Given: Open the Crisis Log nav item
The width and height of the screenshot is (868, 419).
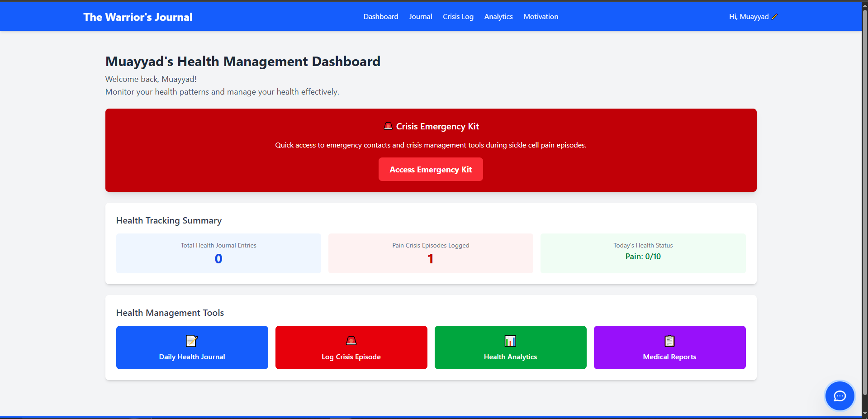Looking at the screenshot, I should pos(458,17).
